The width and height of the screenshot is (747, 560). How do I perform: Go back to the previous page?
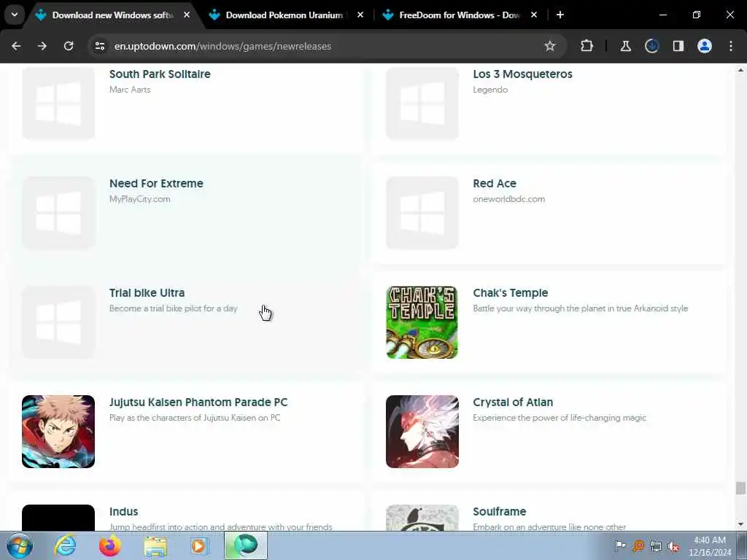[x=16, y=46]
